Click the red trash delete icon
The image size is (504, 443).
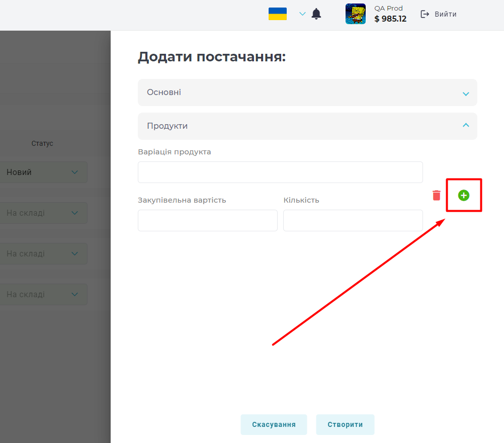coord(437,195)
